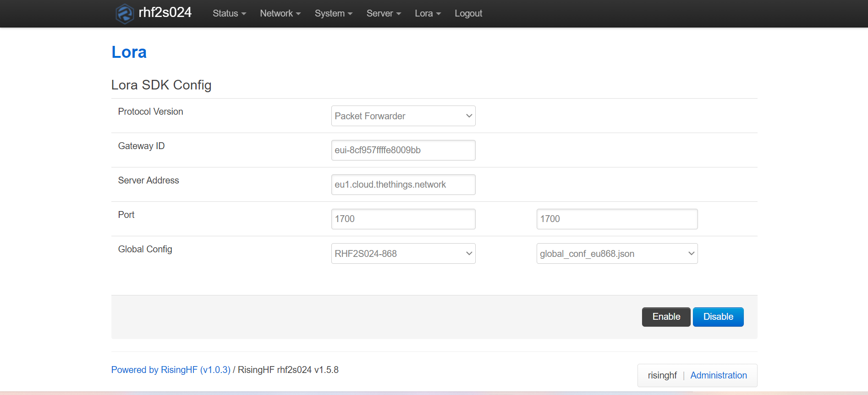
Task: Open the Network menu
Action: pyautogui.click(x=280, y=13)
